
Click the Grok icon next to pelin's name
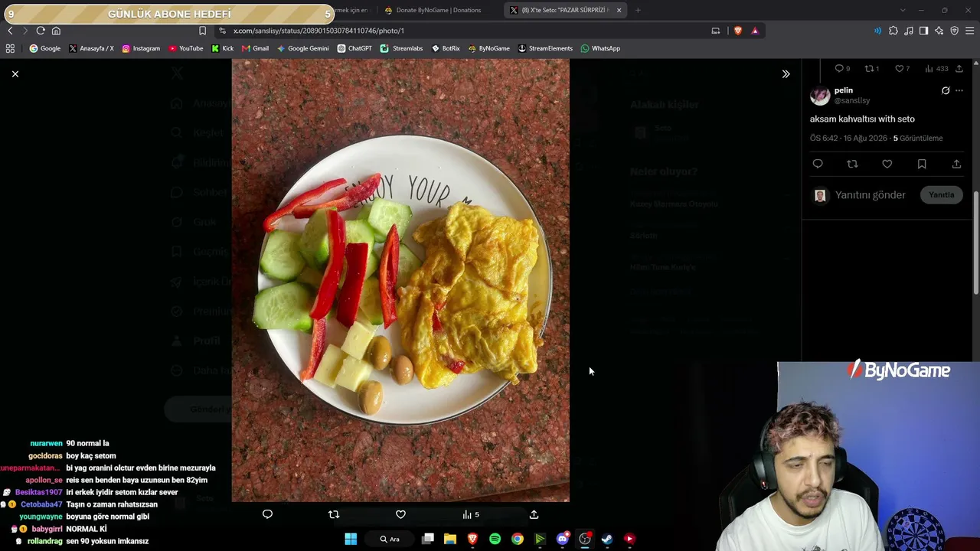946,90
